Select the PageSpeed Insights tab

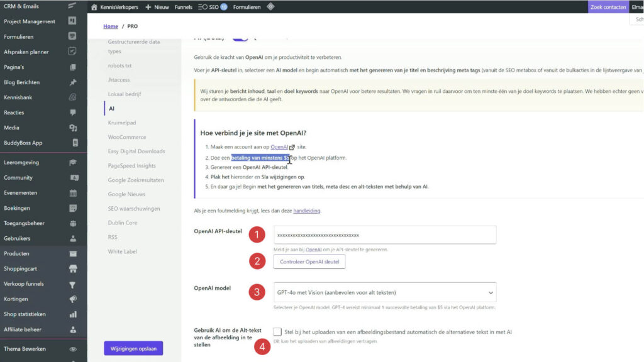[132, 166]
